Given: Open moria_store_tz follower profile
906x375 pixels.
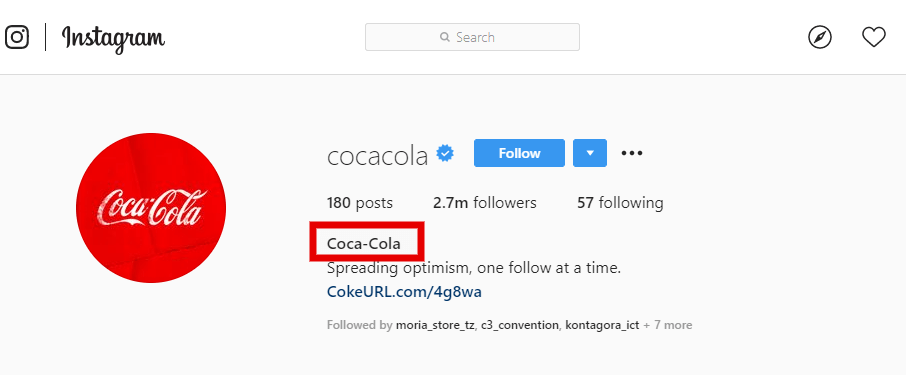Looking at the screenshot, I should pyautogui.click(x=435, y=325).
